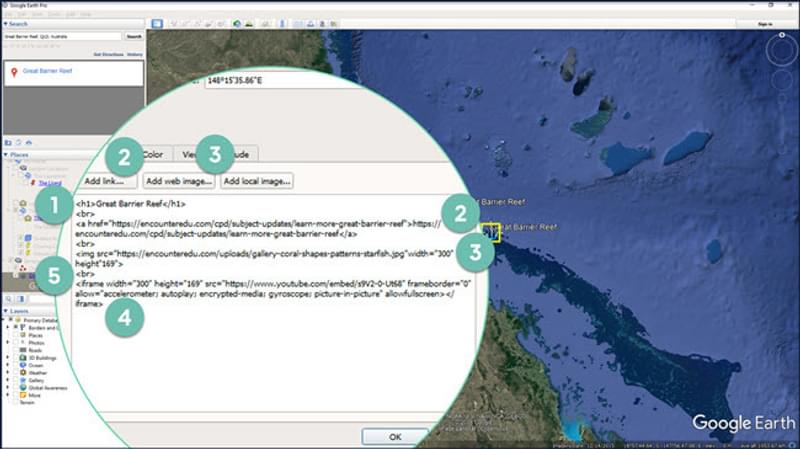Click the Add web image... button
Image resolution: width=800 pixels, height=449 pixels.
(x=179, y=181)
